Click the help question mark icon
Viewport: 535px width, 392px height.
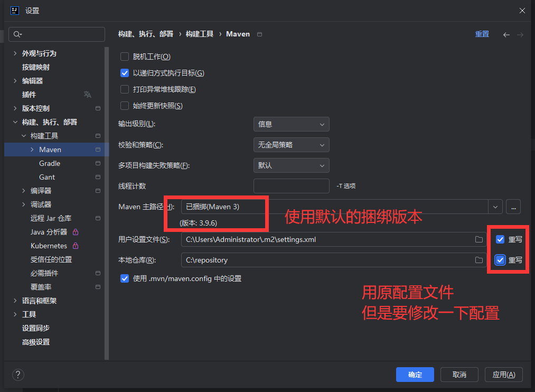point(18,375)
